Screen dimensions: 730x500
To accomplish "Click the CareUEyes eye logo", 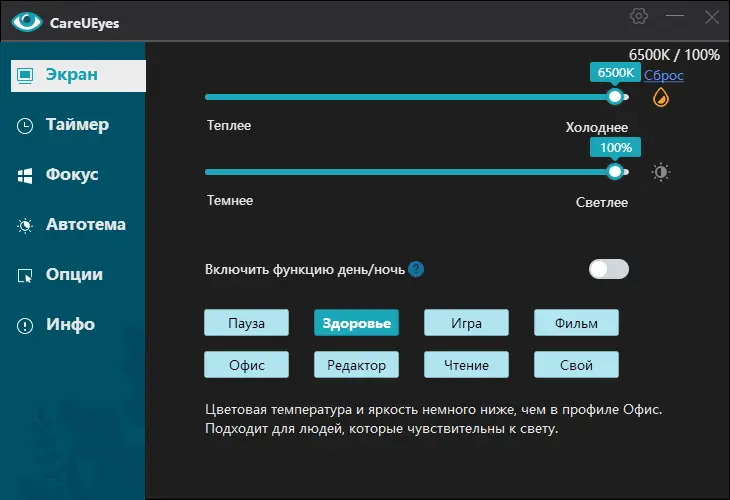I will pyautogui.click(x=27, y=21).
